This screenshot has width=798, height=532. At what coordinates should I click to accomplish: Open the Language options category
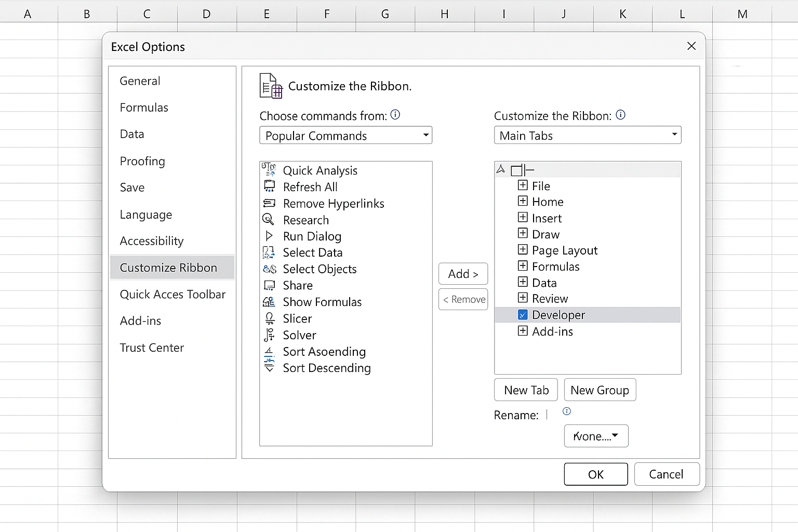[x=172, y=215]
